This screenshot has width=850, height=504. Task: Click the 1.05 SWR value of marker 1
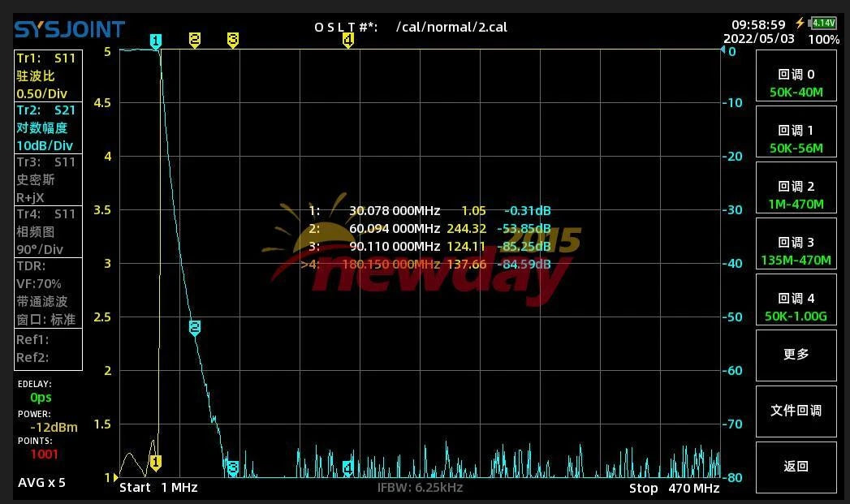click(x=474, y=210)
